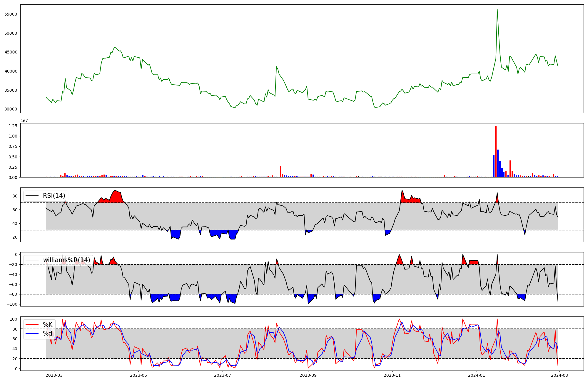Click the williams%R(14) legend label
588x382 pixels.
(x=66, y=260)
